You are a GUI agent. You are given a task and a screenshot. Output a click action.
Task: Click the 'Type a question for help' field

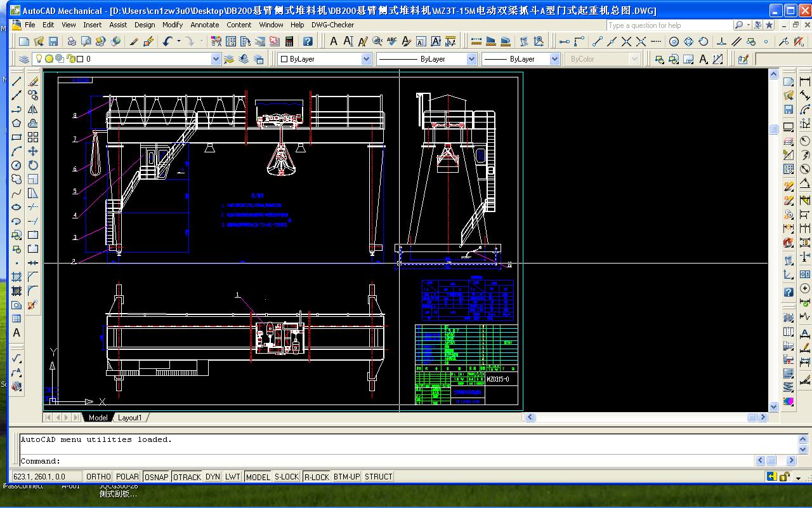(x=668, y=25)
